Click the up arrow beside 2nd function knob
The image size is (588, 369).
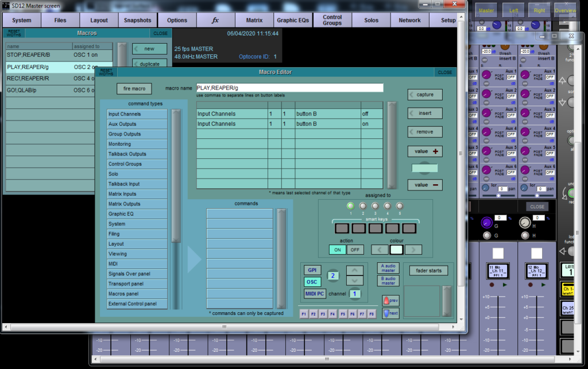(563, 80)
